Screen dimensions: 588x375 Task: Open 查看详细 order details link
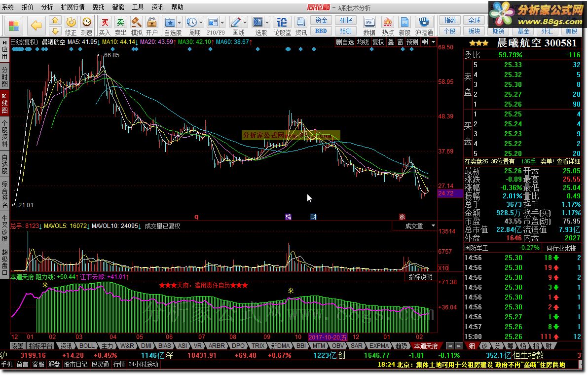[568, 161]
